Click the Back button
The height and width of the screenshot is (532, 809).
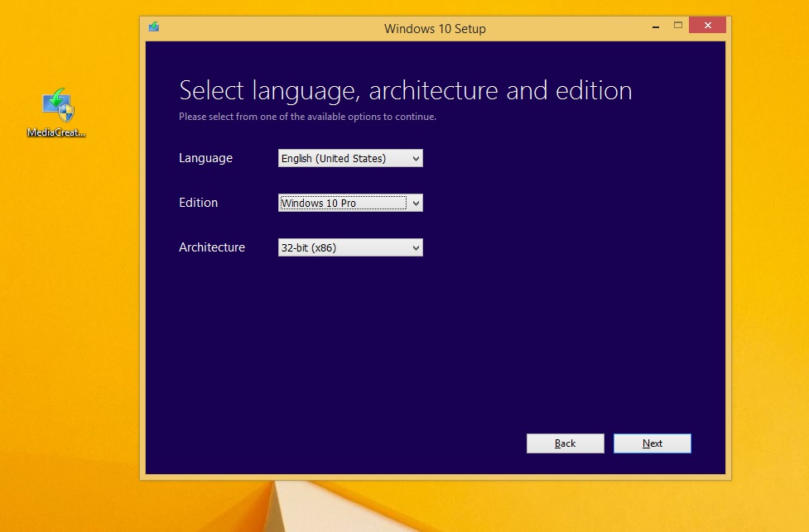click(x=565, y=443)
